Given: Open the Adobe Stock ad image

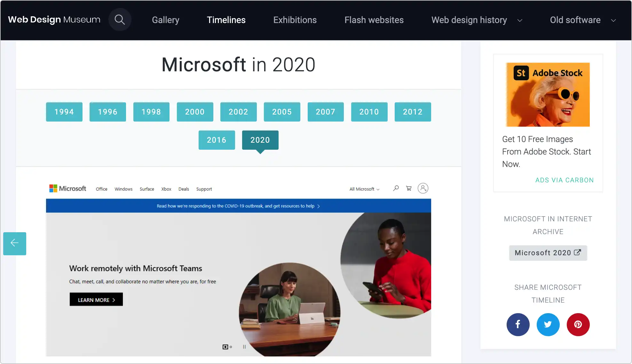Looking at the screenshot, I should (x=548, y=94).
